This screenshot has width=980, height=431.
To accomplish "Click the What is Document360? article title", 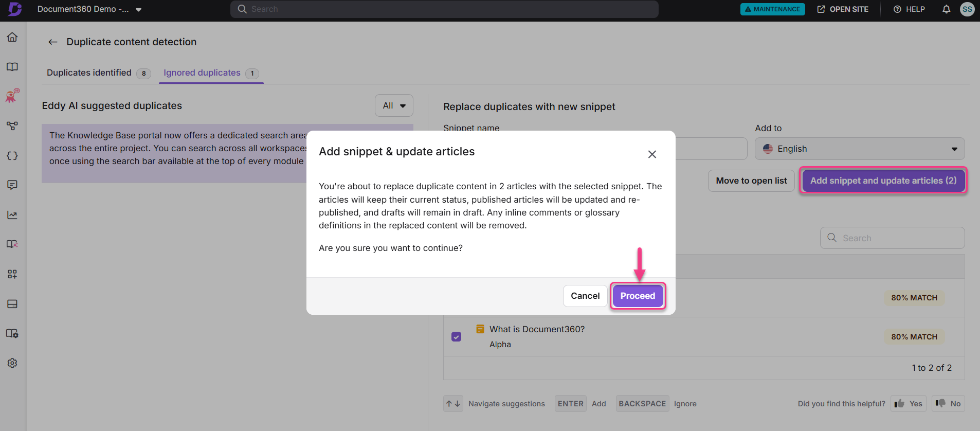I will click(x=537, y=329).
